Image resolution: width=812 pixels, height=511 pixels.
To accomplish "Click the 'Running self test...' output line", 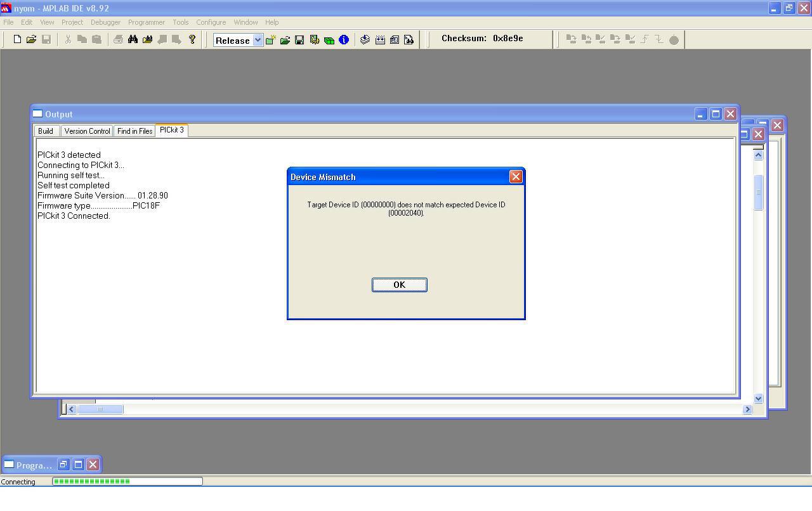I will pyautogui.click(x=71, y=175).
